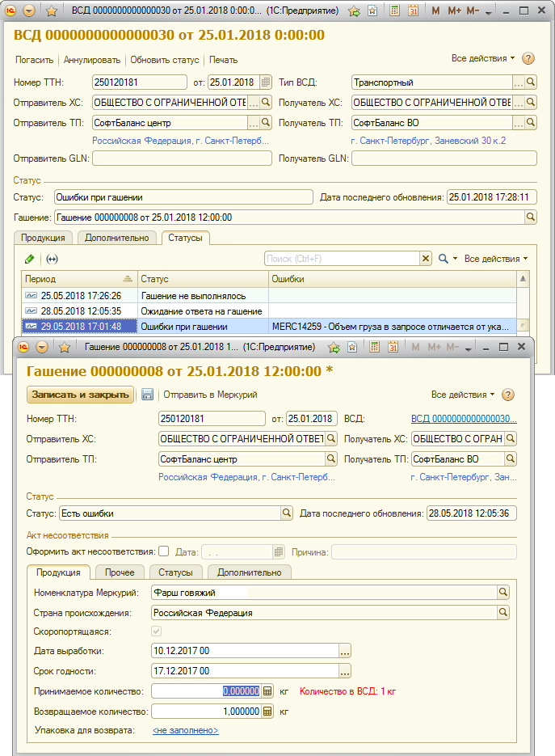Click the period interval icon in statuses toolbar

pyautogui.click(x=52, y=259)
